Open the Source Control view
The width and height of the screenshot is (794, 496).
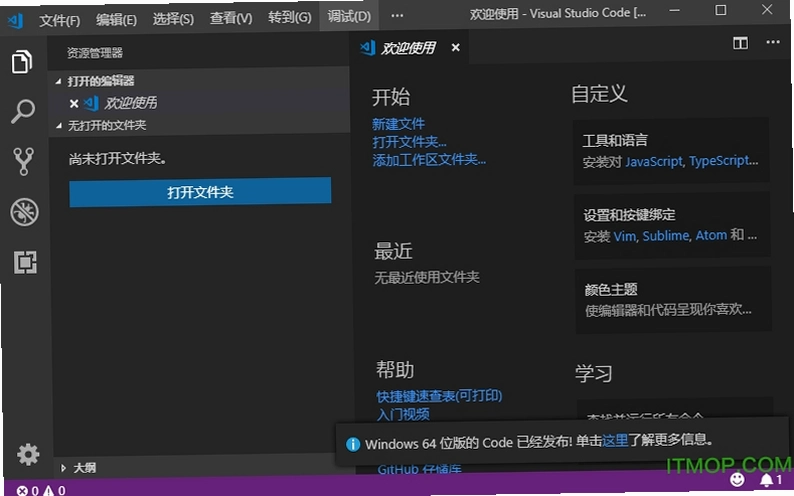point(23,161)
